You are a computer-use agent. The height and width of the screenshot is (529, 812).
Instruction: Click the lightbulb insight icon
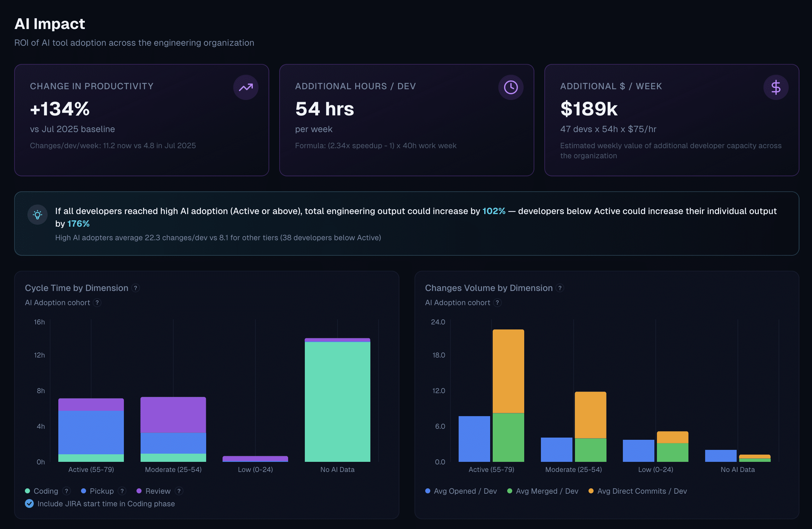pos(38,215)
